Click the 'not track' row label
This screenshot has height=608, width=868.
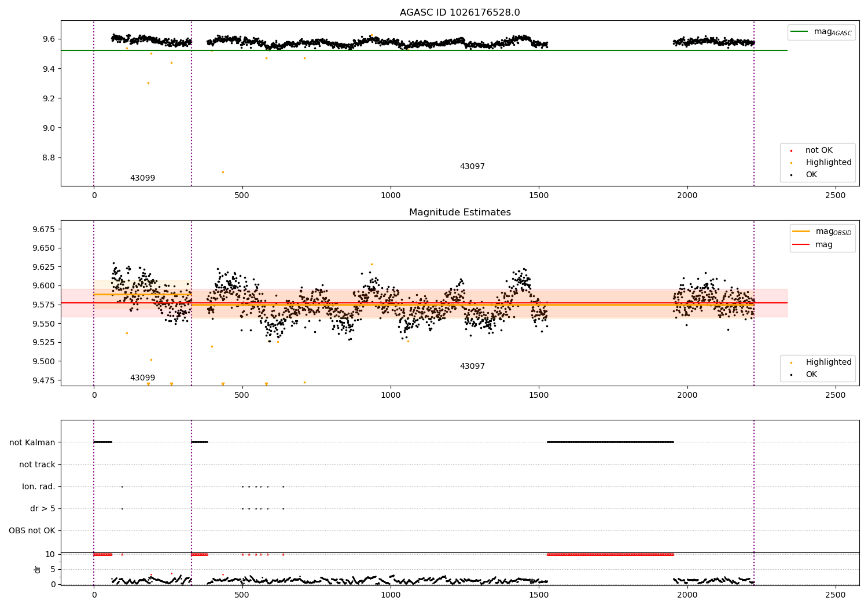(x=37, y=464)
